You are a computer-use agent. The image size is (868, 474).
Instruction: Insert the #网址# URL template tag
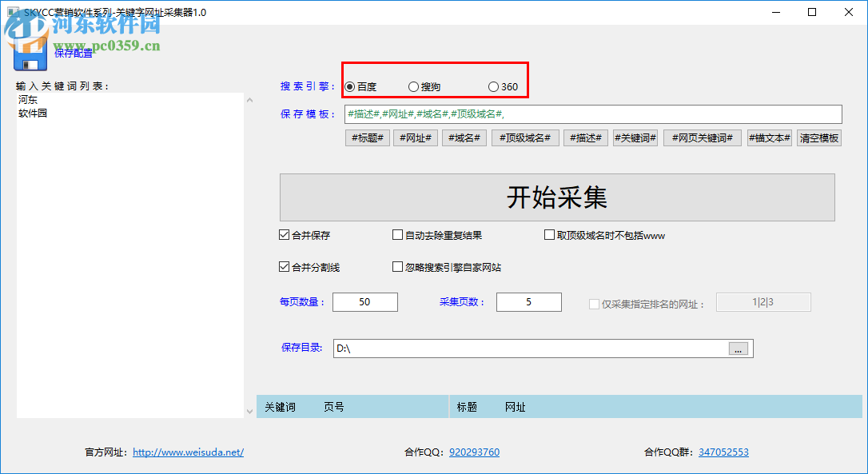click(415, 137)
